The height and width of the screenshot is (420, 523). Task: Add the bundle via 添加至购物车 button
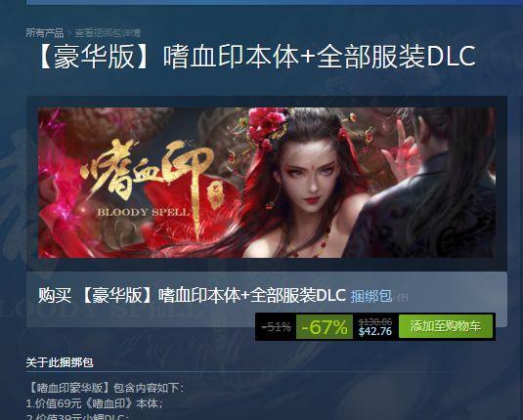click(x=446, y=326)
